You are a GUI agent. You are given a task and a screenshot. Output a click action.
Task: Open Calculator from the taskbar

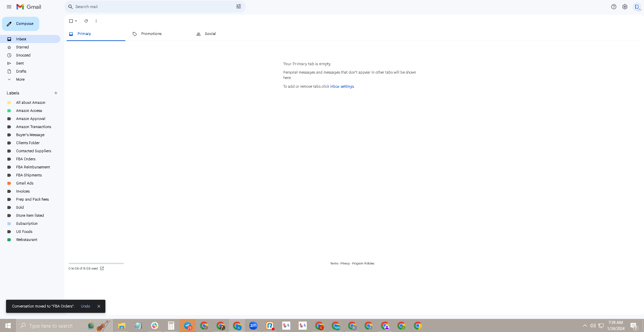pos(171,326)
